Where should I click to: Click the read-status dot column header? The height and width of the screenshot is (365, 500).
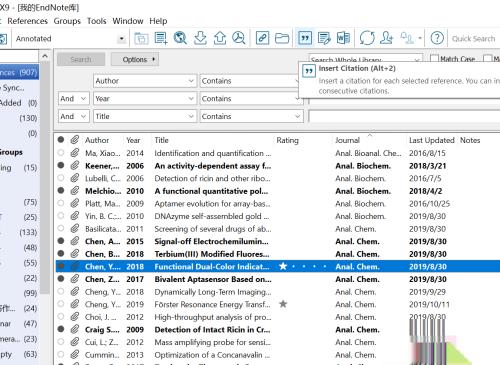tap(61, 140)
